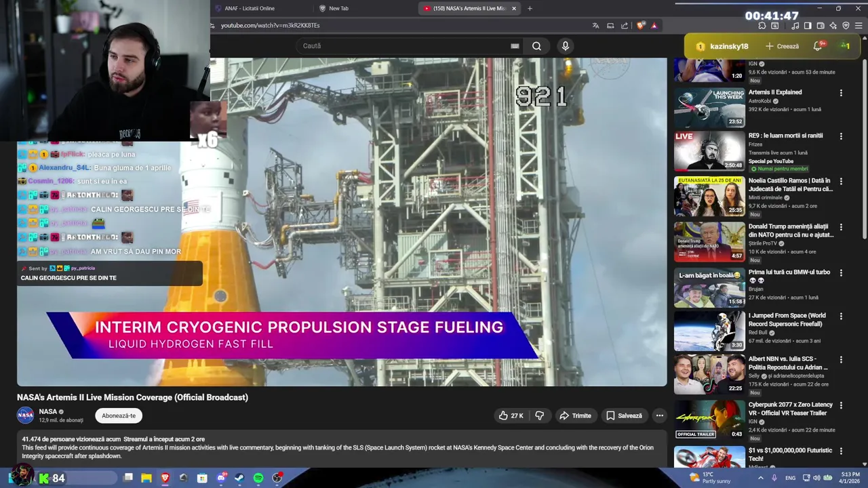This screenshot has height=488, width=868.
Task: Open Discord from the taskbar
Action: [221, 478]
